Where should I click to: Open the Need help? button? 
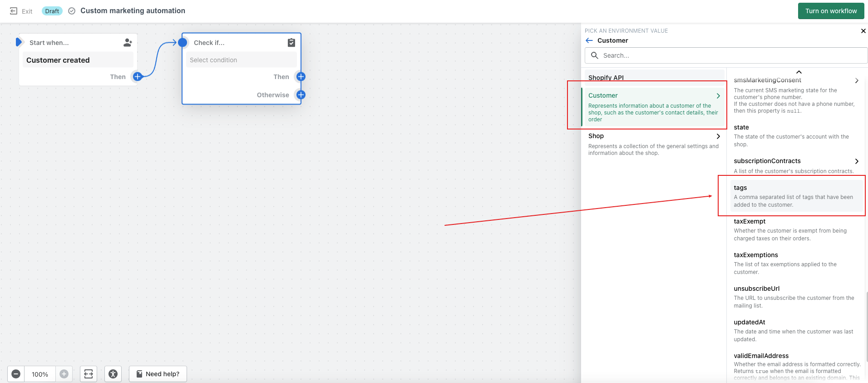158,374
